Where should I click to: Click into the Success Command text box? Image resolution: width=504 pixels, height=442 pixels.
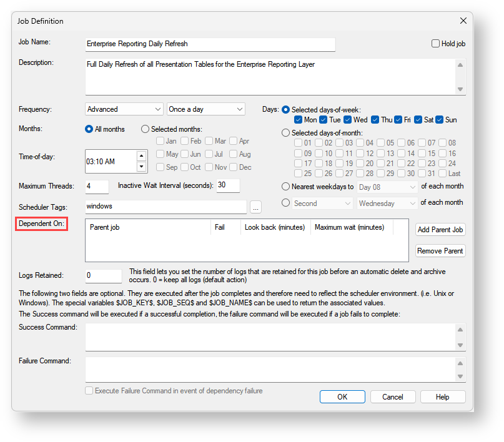[x=270, y=337]
